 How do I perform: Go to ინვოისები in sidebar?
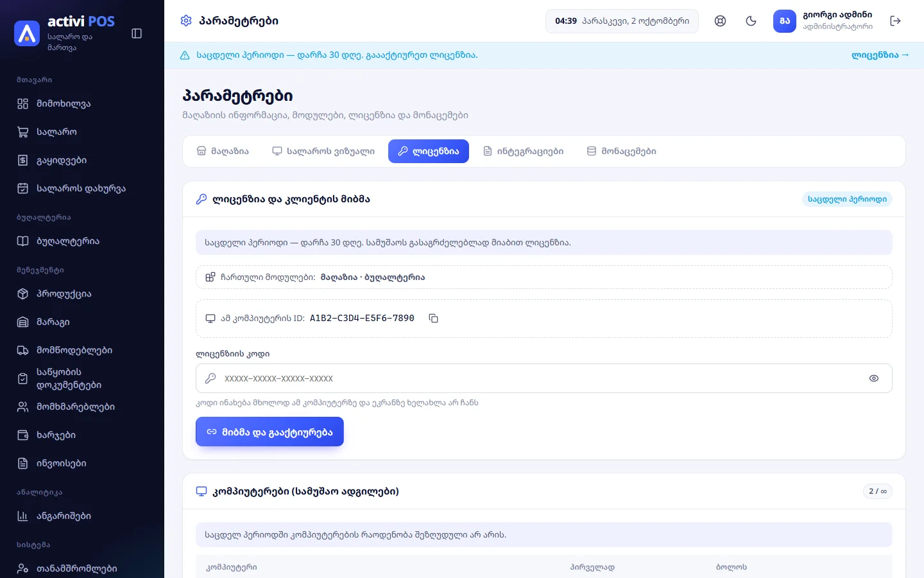tap(82, 463)
